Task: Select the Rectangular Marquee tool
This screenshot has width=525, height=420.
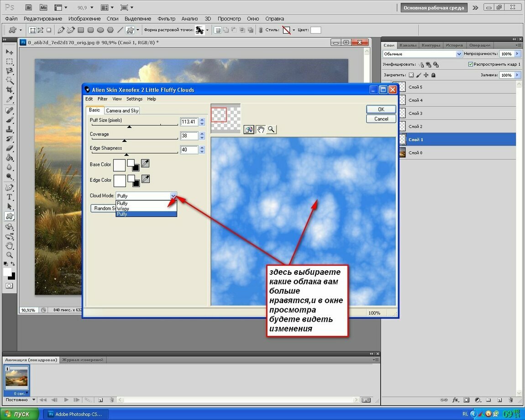Action: tap(10, 62)
